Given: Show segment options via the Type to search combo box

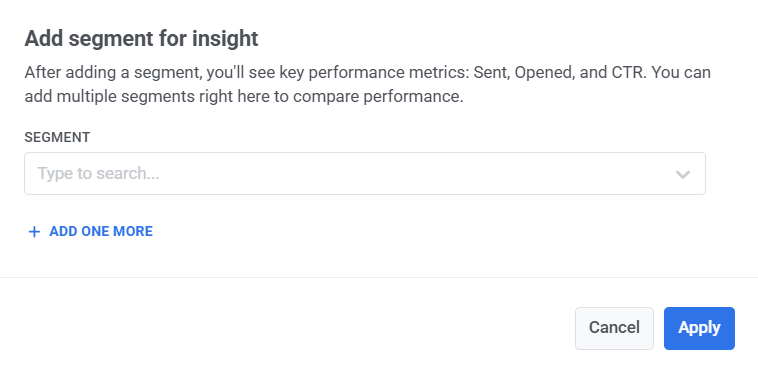Looking at the screenshot, I should click(365, 173).
